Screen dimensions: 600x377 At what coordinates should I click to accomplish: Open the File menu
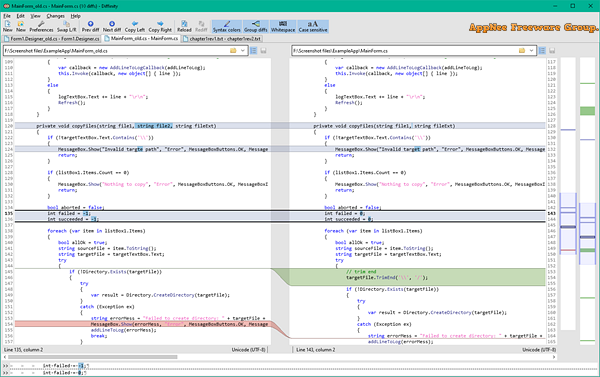[7, 16]
